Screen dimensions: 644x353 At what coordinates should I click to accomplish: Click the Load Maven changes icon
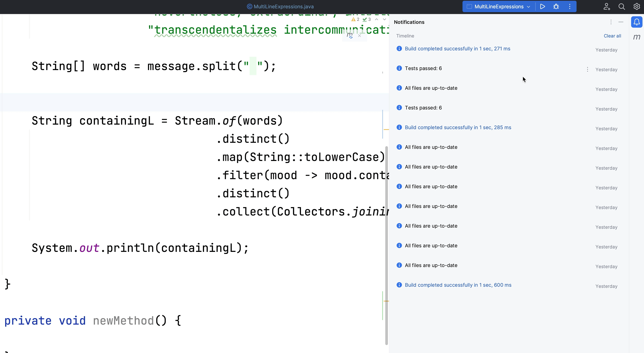350,35
